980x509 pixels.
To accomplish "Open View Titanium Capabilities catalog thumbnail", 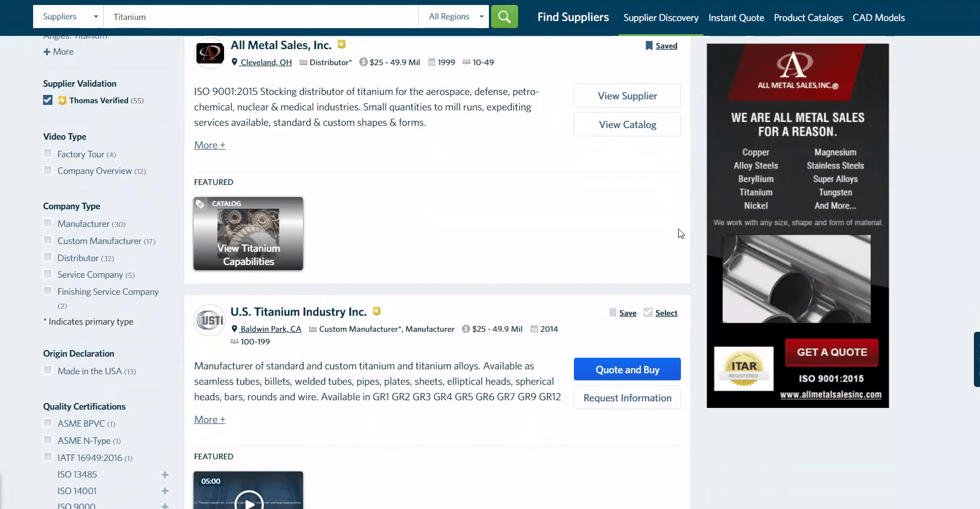I will (x=248, y=234).
